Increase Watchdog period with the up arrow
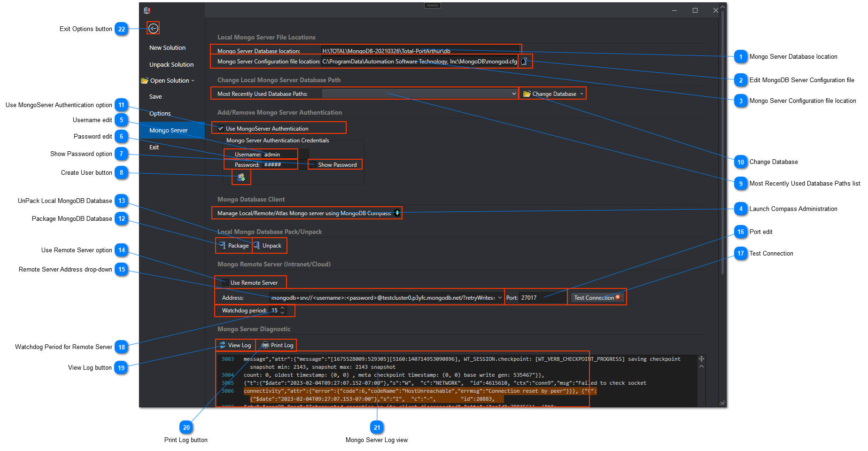 [282, 308]
